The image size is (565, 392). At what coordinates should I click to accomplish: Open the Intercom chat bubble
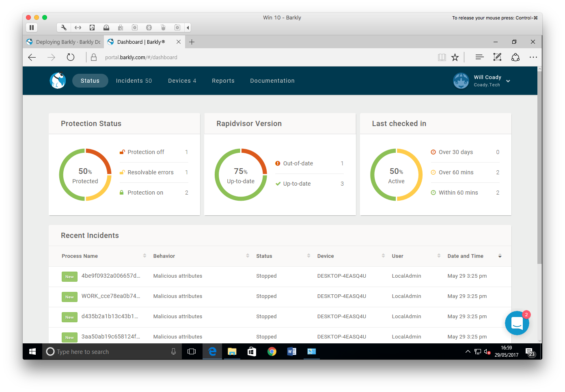pyautogui.click(x=517, y=323)
